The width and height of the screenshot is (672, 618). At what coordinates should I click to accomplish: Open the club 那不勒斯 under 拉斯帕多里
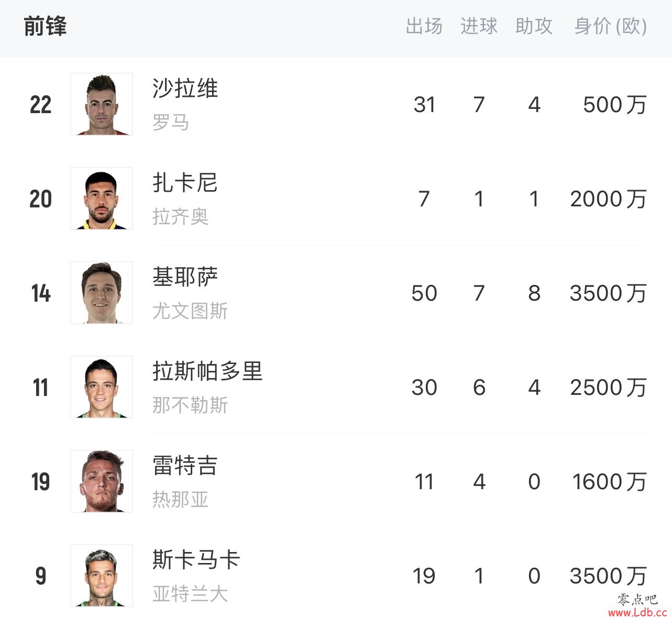coord(190,405)
